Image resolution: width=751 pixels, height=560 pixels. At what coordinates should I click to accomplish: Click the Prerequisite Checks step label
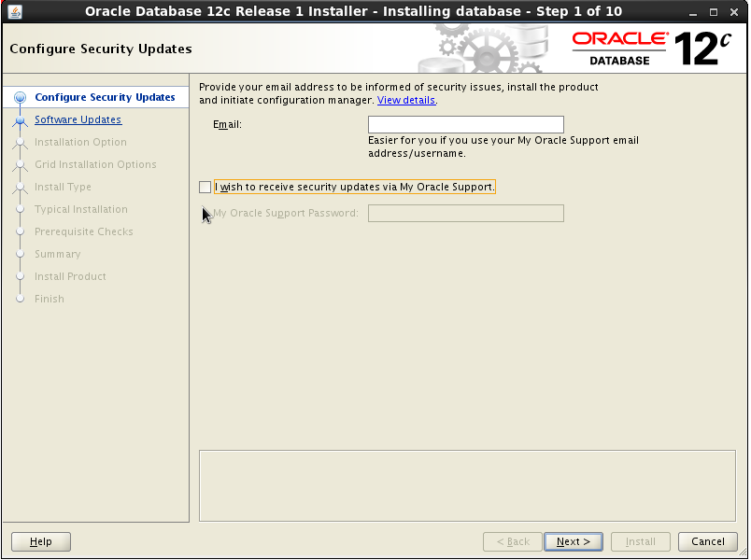coord(84,231)
